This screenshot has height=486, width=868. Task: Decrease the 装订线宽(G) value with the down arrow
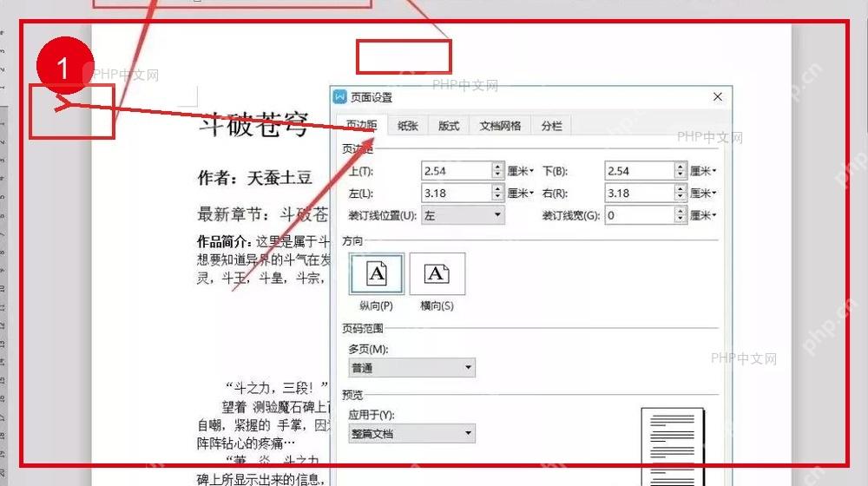(x=681, y=220)
